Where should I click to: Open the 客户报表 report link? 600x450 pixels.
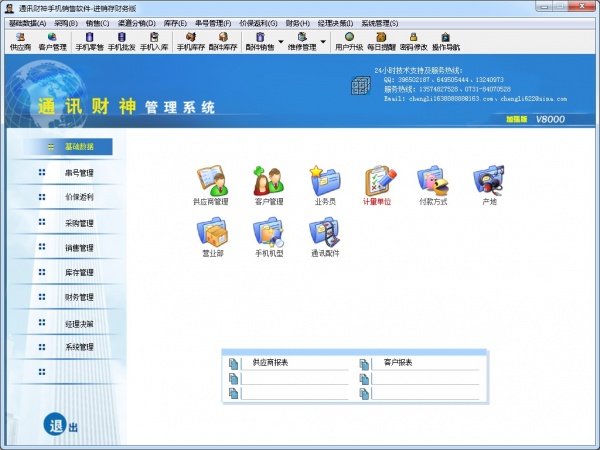pos(398,362)
